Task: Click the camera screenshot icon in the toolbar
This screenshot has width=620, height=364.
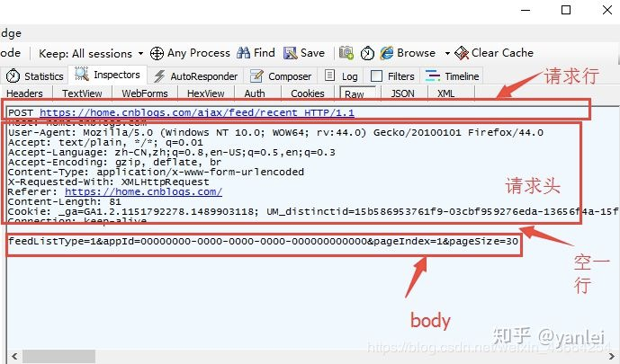Action: click(346, 52)
